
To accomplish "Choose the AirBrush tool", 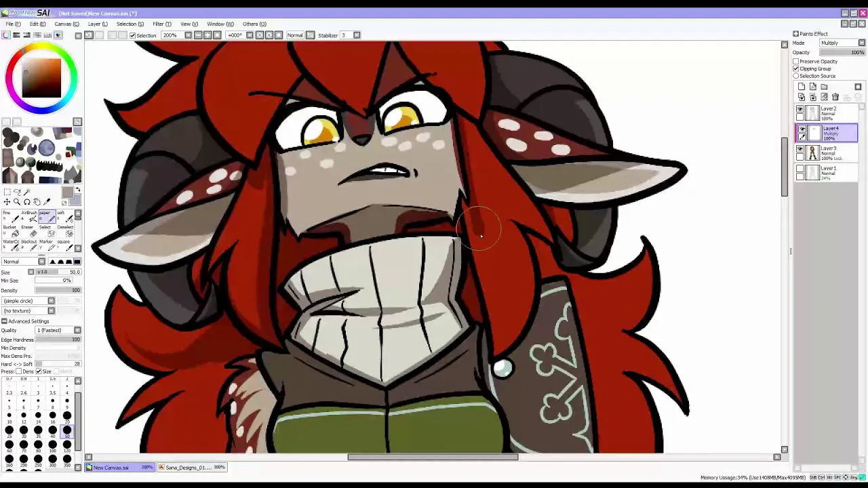I will (28, 217).
